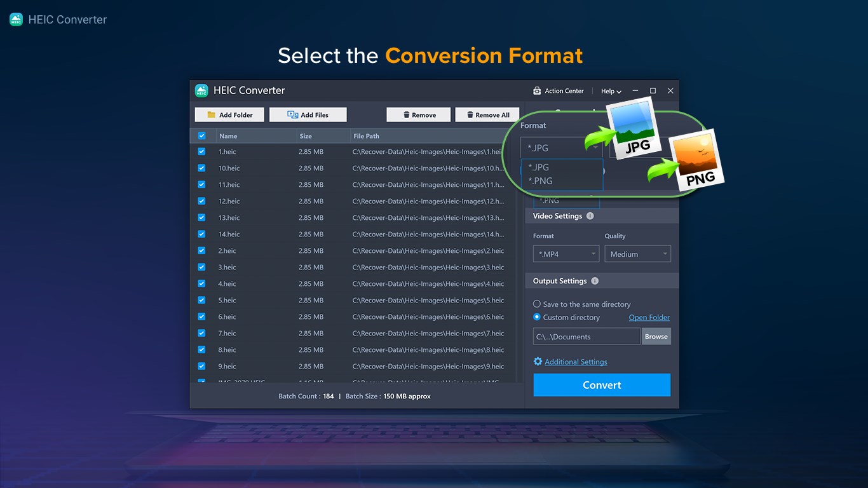Uncheck the checkbox for 5.heic
This screenshot has height=488, width=868.
click(201, 300)
